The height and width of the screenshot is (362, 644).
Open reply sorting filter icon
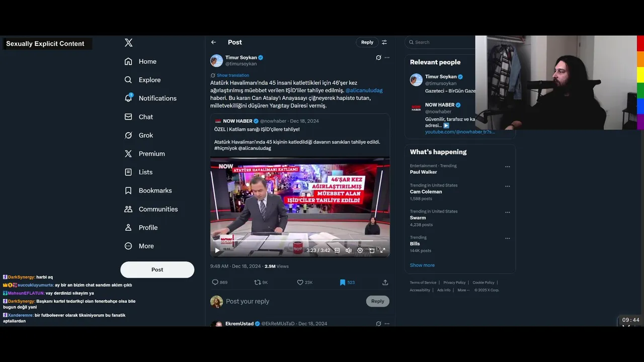pos(384,42)
